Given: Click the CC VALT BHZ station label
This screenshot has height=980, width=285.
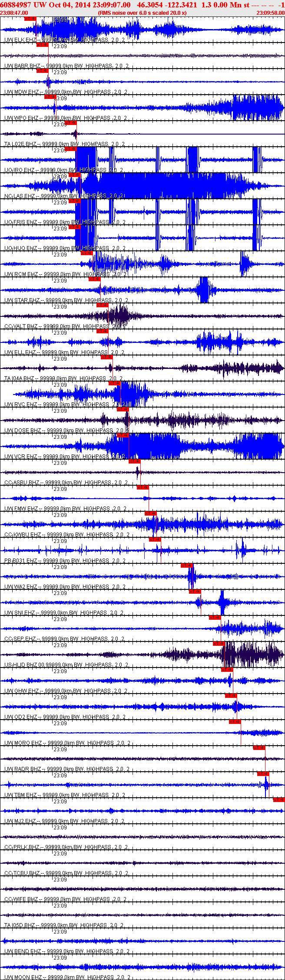Looking at the screenshot, I should tap(66, 326).
